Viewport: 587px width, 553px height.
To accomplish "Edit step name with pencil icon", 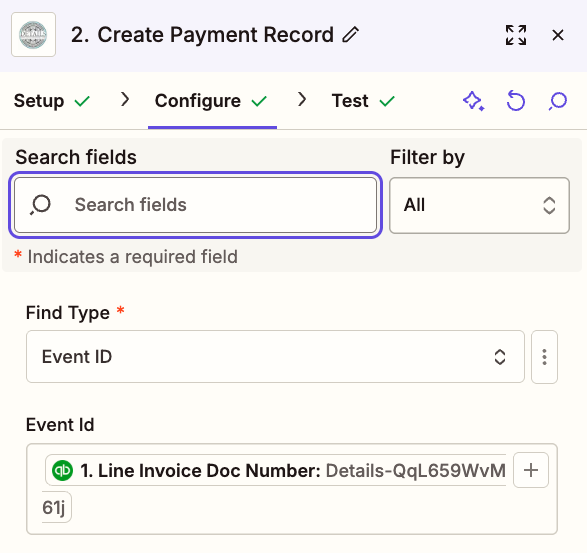I will [350, 34].
